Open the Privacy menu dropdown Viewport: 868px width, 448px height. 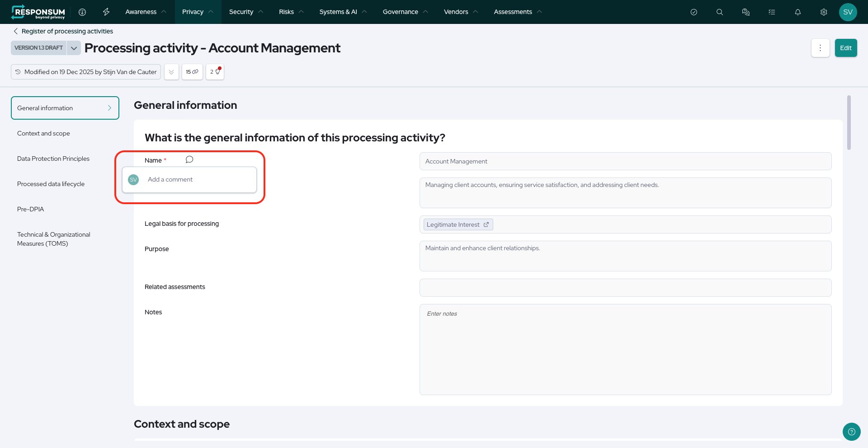pyautogui.click(x=198, y=12)
